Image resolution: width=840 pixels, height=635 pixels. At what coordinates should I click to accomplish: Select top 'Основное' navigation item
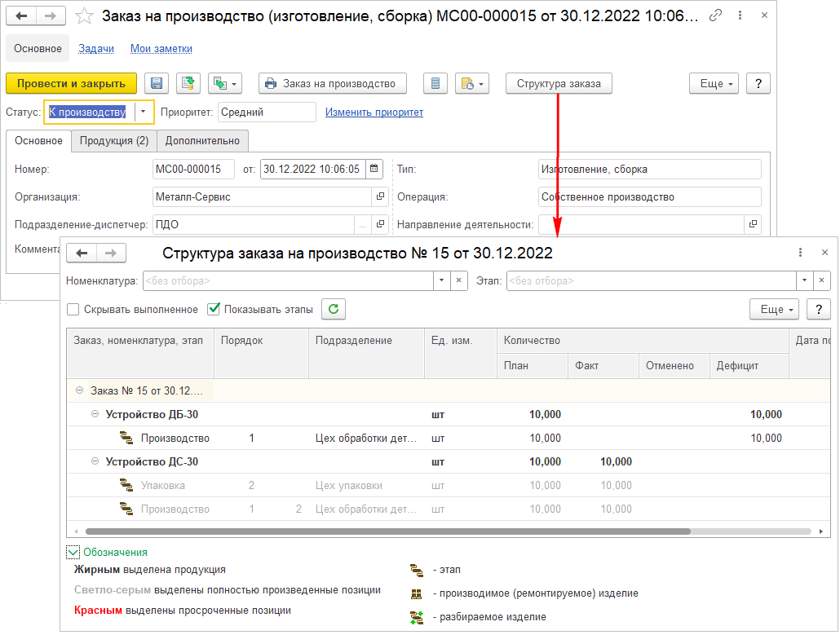click(x=38, y=49)
